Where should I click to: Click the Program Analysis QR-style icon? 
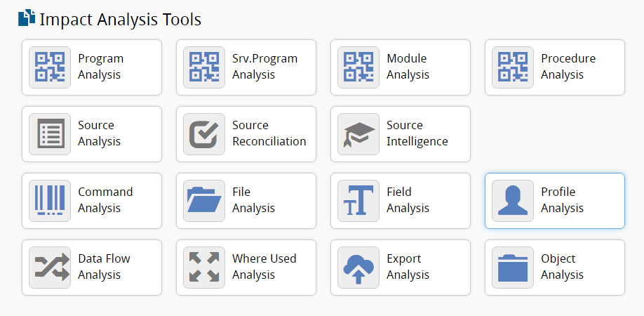[50, 67]
